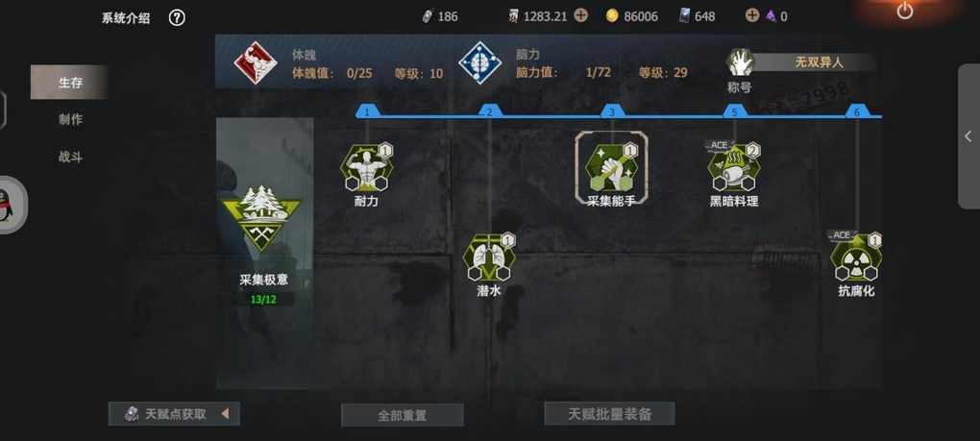980x441 pixels.
Task: Click the 天赋批量装备 batch equip button
Action: pyautogui.click(x=609, y=413)
